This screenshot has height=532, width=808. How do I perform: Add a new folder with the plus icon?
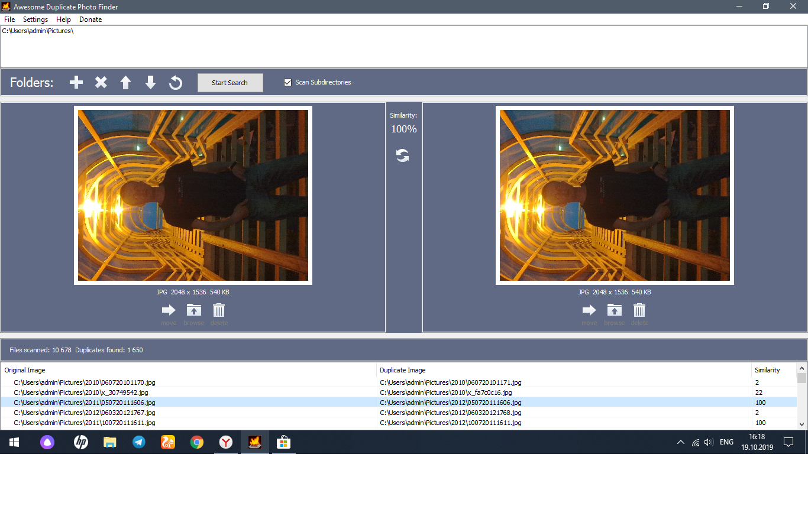(x=76, y=82)
